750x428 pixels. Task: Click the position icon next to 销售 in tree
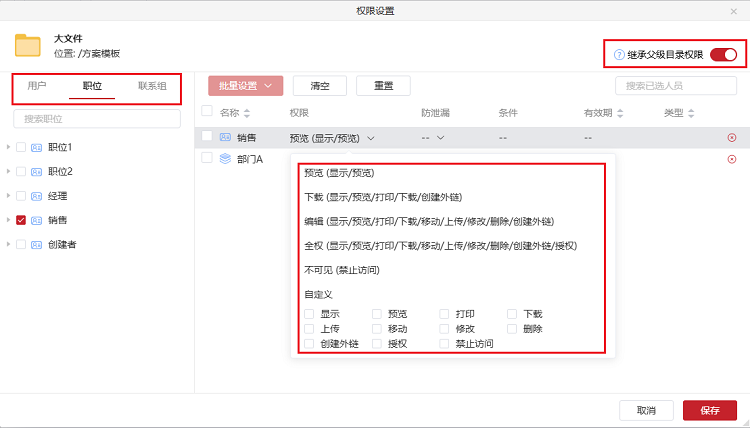(36, 220)
